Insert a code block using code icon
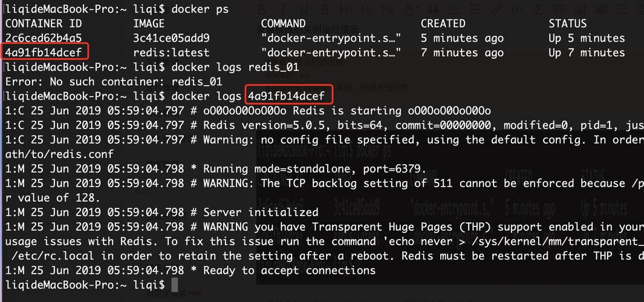 tap(517, 10)
